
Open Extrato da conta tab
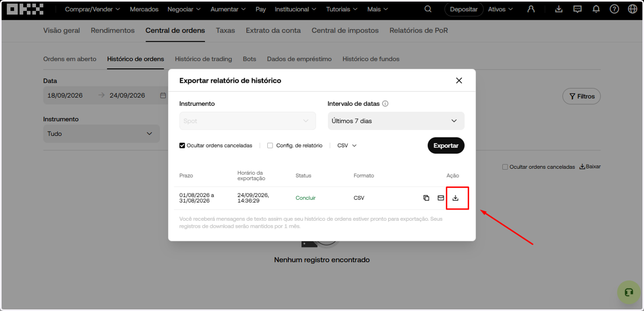273,31
